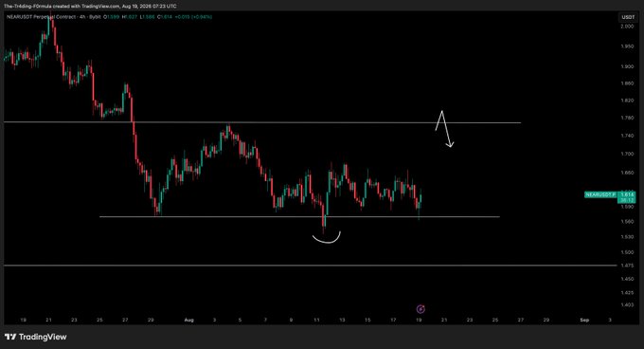Click the purple event icon above the time axis
This screenshot has width=644, height=349.
click(420, 309)
